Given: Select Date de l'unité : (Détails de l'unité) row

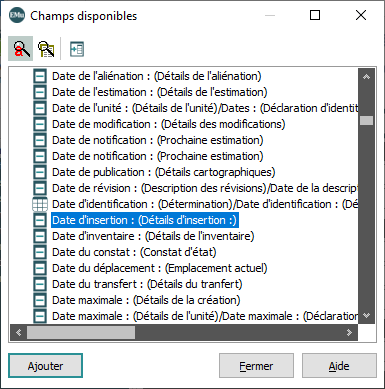Looking at the screenshot, I should point(205,108).
